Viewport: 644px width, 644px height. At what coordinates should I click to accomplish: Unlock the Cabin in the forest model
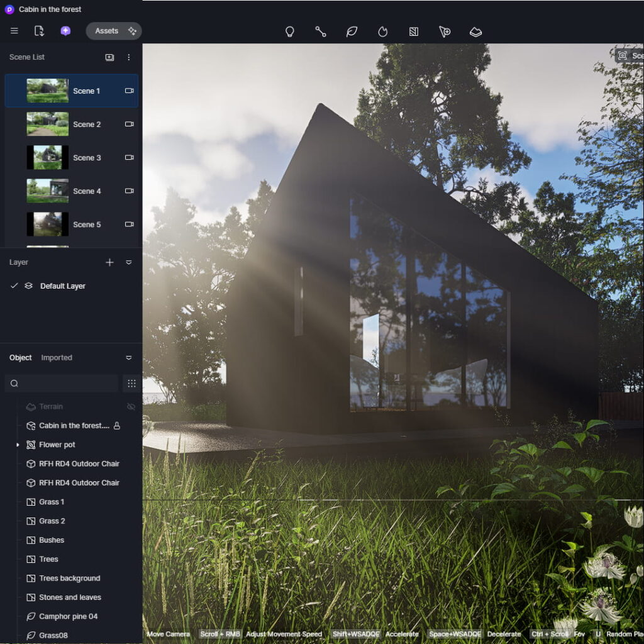pyautogui.click(x=116, y=426)
